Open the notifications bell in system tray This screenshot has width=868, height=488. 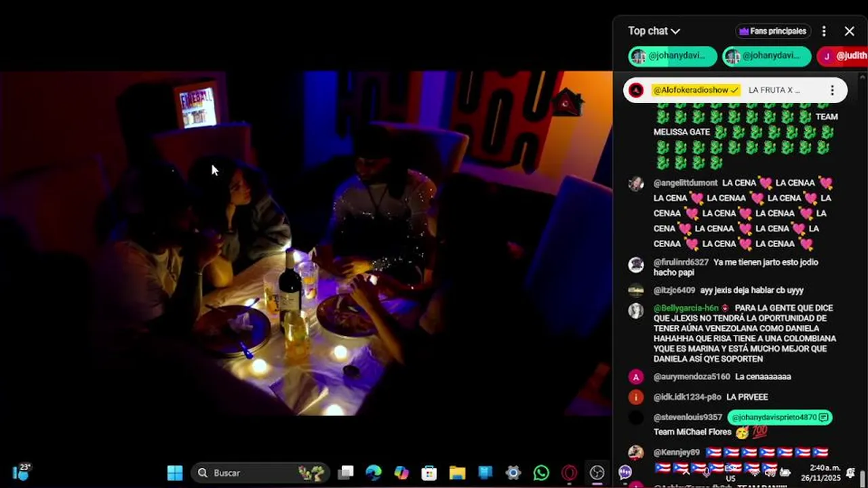click(851, 472)
